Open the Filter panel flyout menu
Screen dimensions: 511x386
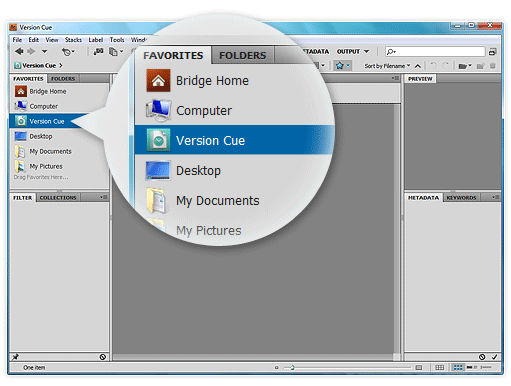pyautogui.click(x=104, y=197)
